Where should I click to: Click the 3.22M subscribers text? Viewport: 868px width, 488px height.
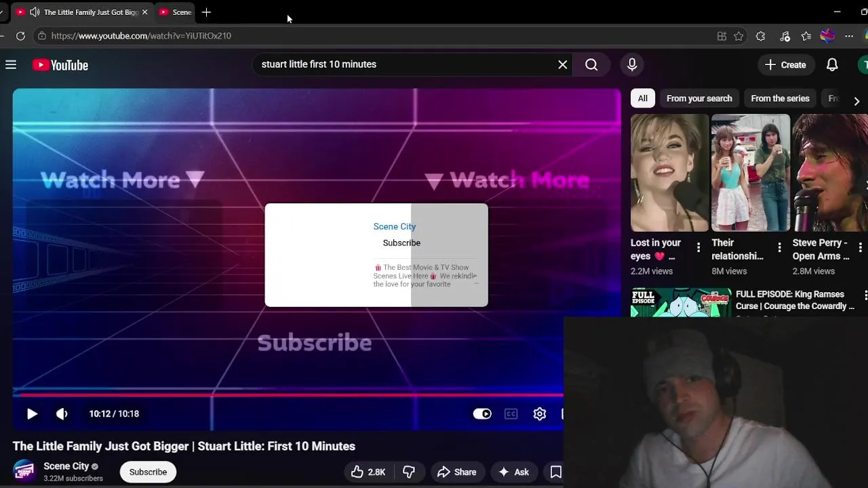pyautogui.click(x=73, y=479)
